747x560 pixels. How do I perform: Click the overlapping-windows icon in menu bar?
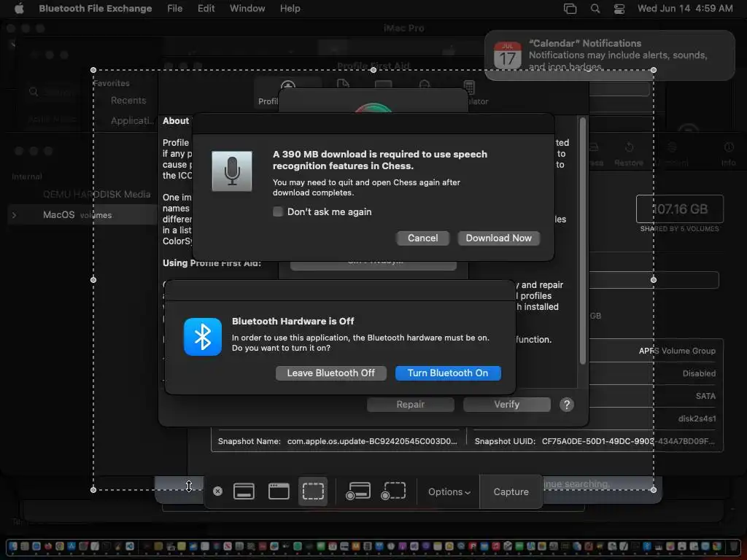point(570,9)
